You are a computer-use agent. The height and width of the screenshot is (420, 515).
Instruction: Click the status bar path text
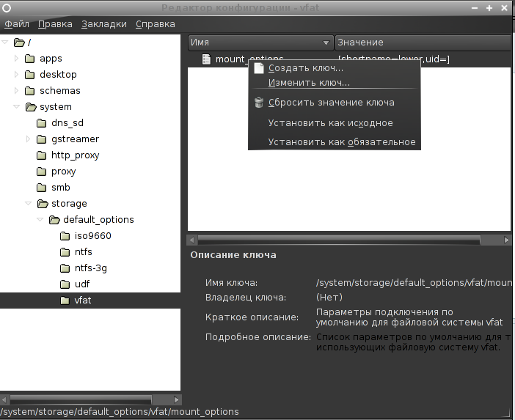pyautogui.click(x=120, y=412)
